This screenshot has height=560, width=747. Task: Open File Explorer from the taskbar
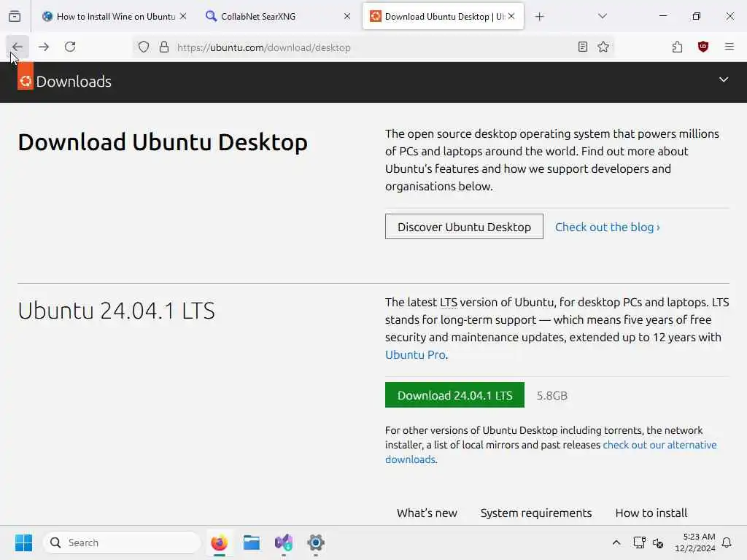coord(252,542)
